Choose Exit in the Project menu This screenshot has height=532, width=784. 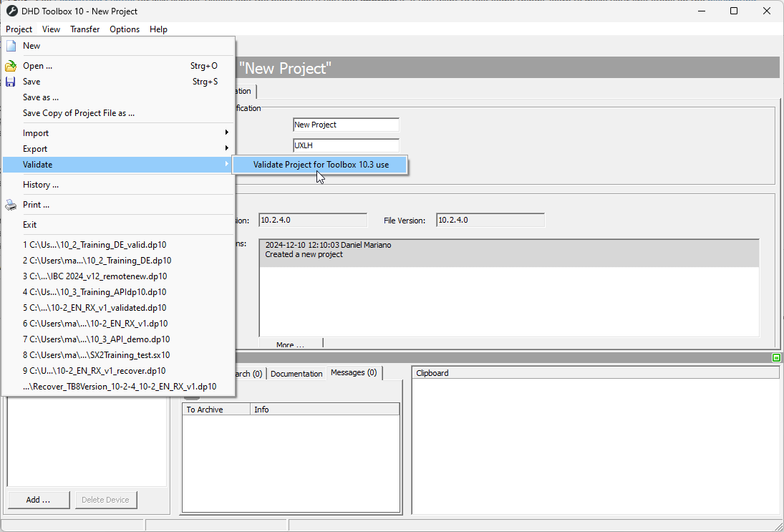[x=118, y=225]
